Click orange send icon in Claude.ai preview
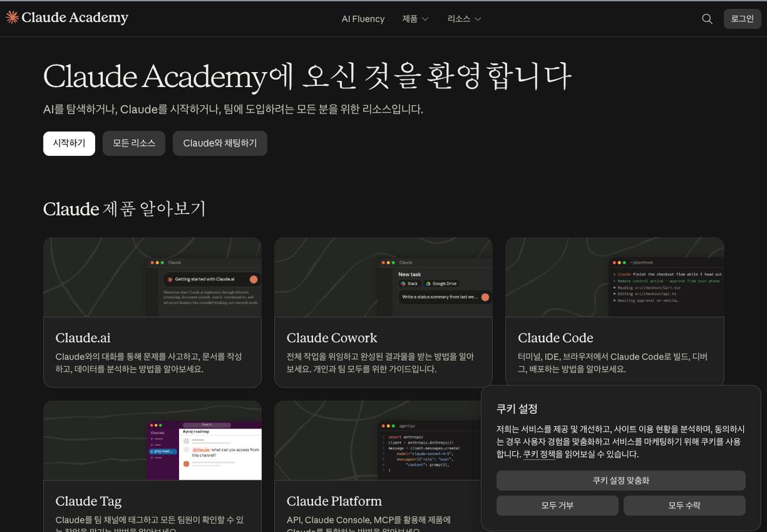767x532 pixels. (254, 279)
